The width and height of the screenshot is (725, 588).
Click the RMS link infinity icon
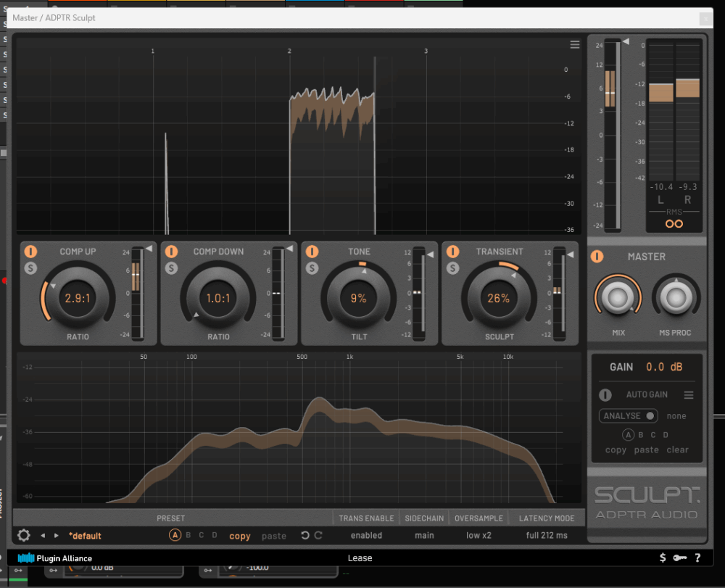pyautogui.click(x=674, y=223)
